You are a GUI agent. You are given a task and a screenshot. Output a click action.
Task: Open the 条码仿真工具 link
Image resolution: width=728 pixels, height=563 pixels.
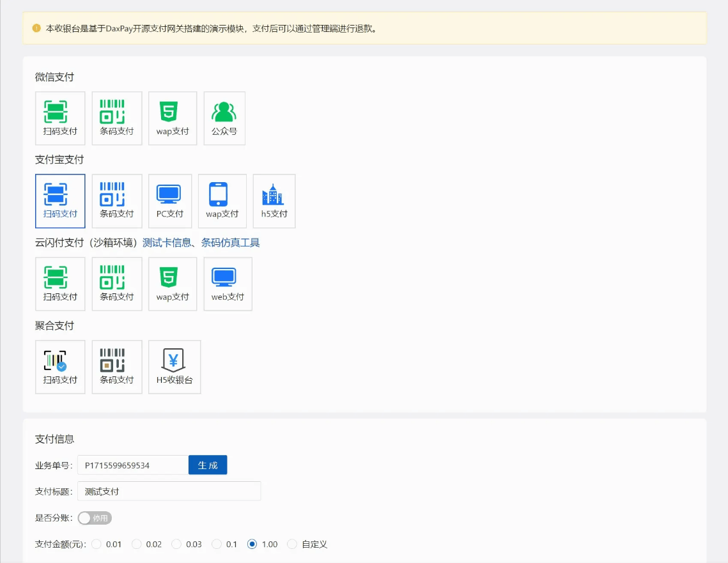click(x=230, y=243)
